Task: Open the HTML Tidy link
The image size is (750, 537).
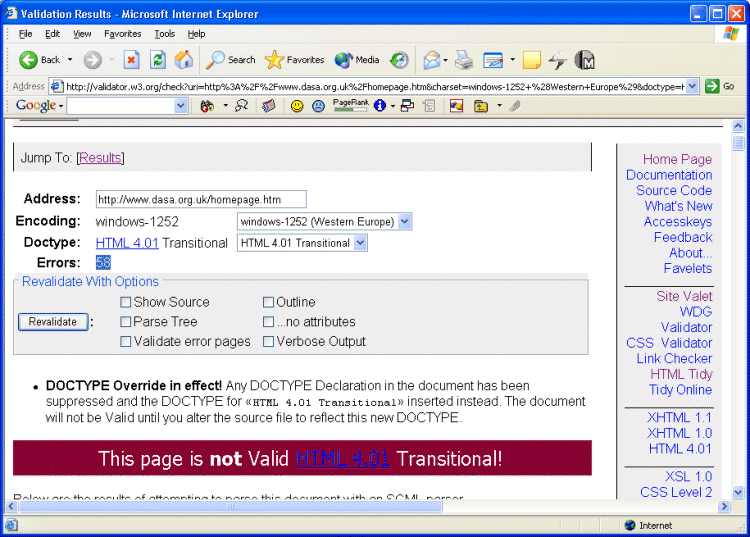Action: pos(681,374)
